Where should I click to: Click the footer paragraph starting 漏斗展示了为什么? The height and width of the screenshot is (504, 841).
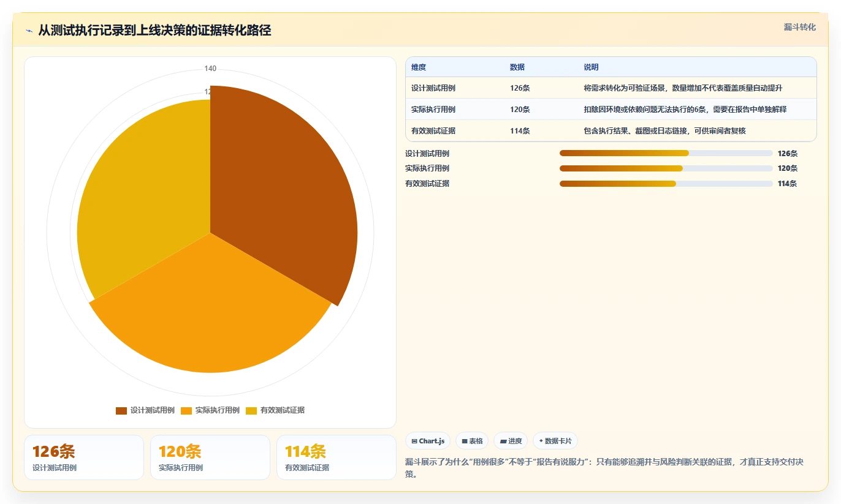(x=604, y=468)
